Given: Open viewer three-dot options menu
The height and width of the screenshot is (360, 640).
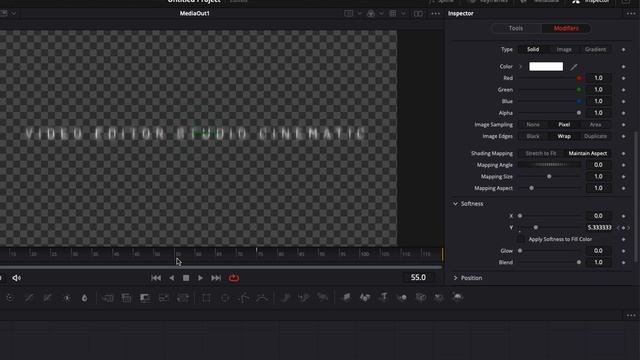Looking at the screenshot, I should coord(436,13).
